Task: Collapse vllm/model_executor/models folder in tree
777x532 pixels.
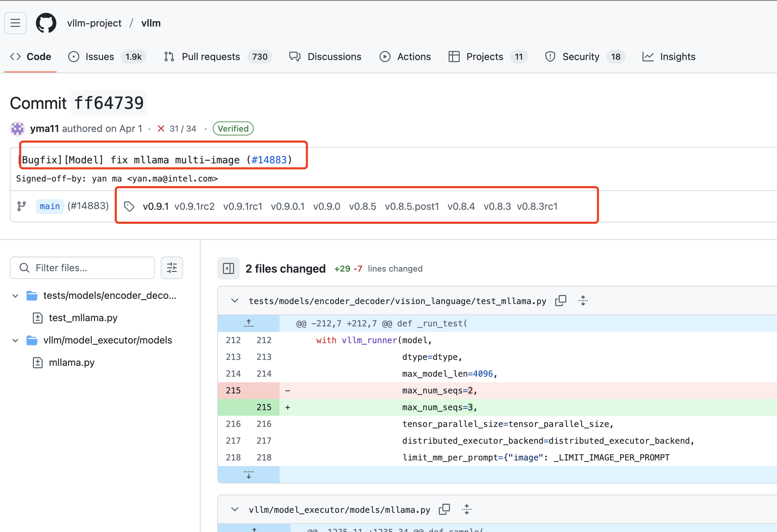Action: coord(15,340)
